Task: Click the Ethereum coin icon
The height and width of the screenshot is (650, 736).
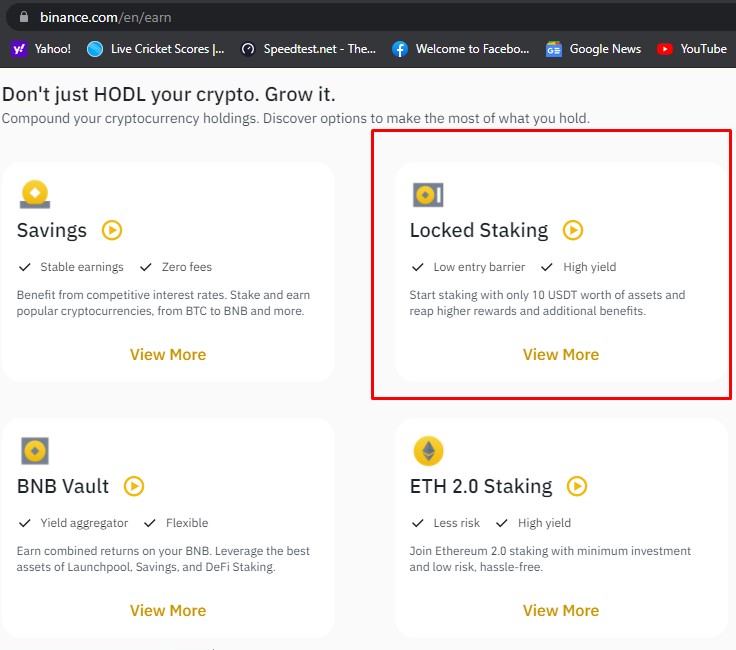Action: 428,451
